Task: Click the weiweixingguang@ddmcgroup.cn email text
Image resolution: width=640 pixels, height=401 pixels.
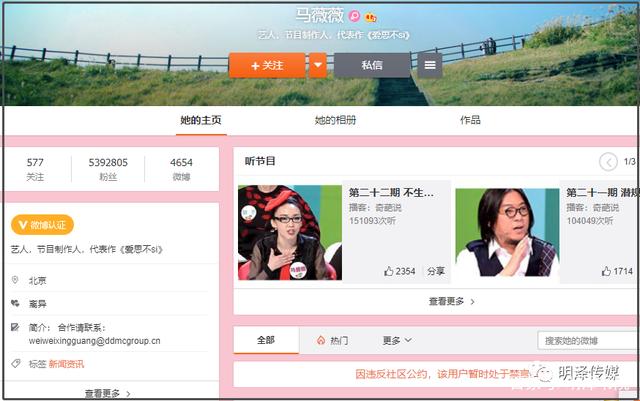Action: click(x=94, y=341)
